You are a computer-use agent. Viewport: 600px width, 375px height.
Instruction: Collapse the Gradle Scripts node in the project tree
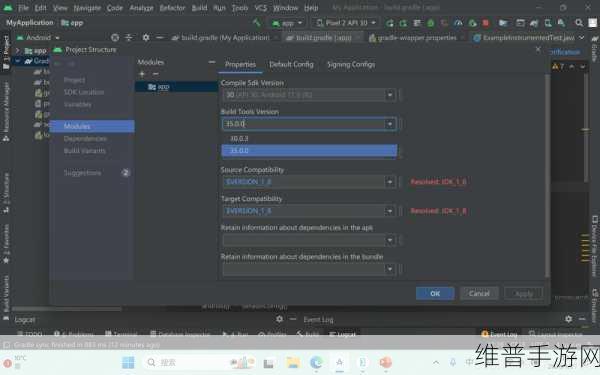click(x=18, y=61)
